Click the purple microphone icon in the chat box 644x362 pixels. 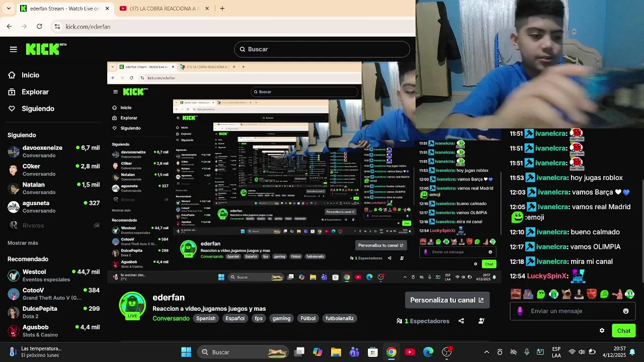point(520,311)
